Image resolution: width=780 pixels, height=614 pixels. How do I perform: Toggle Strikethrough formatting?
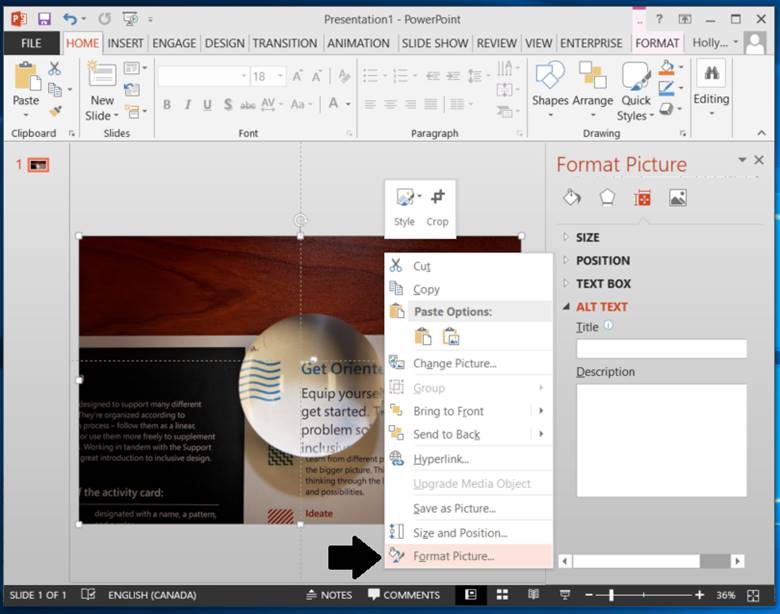point(248,105)
